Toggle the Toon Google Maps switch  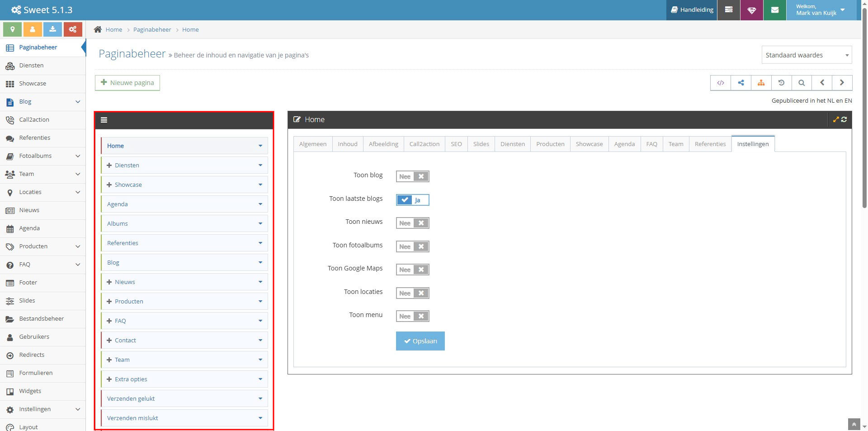pyautogui.click(x=412, y=270)
